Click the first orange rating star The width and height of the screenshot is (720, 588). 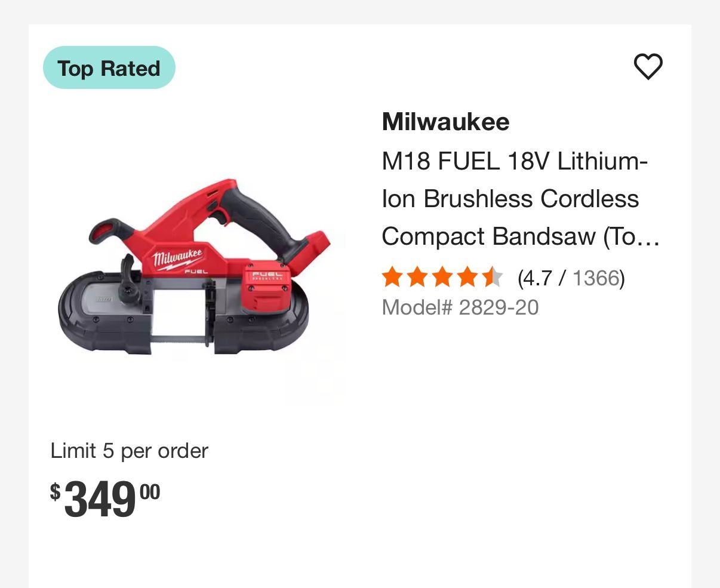click(x=392, y=278)
